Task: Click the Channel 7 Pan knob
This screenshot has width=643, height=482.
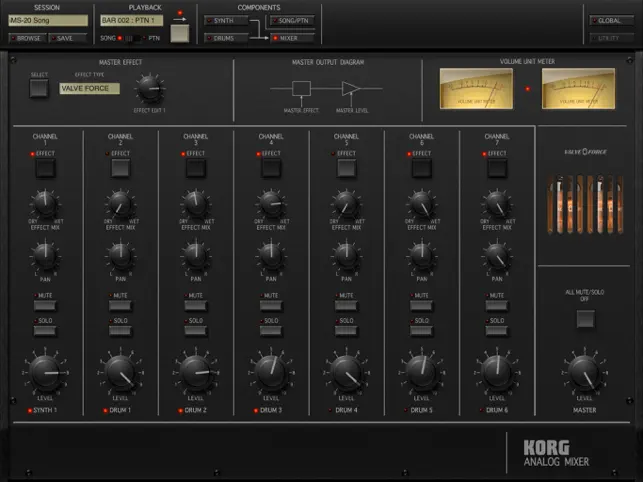Action: point(495,253)
